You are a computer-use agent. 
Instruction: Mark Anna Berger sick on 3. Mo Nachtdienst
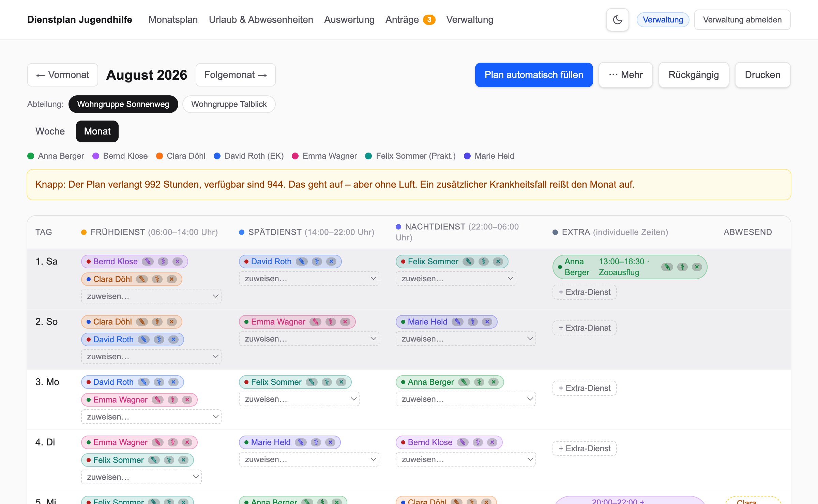coord(479,382)
